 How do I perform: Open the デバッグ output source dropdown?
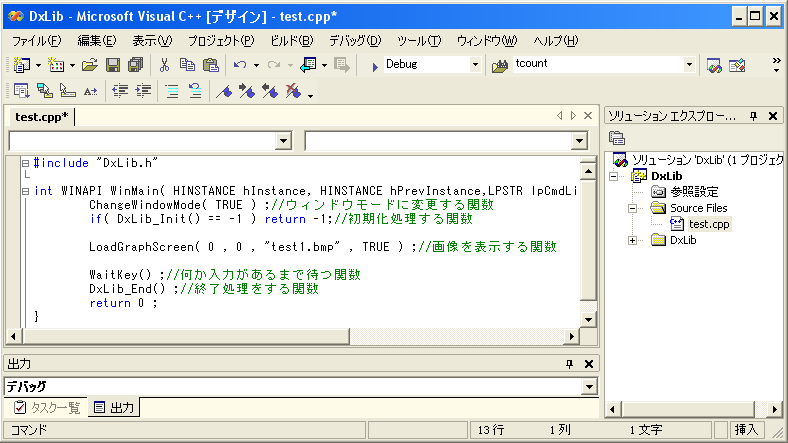point(589,387)
